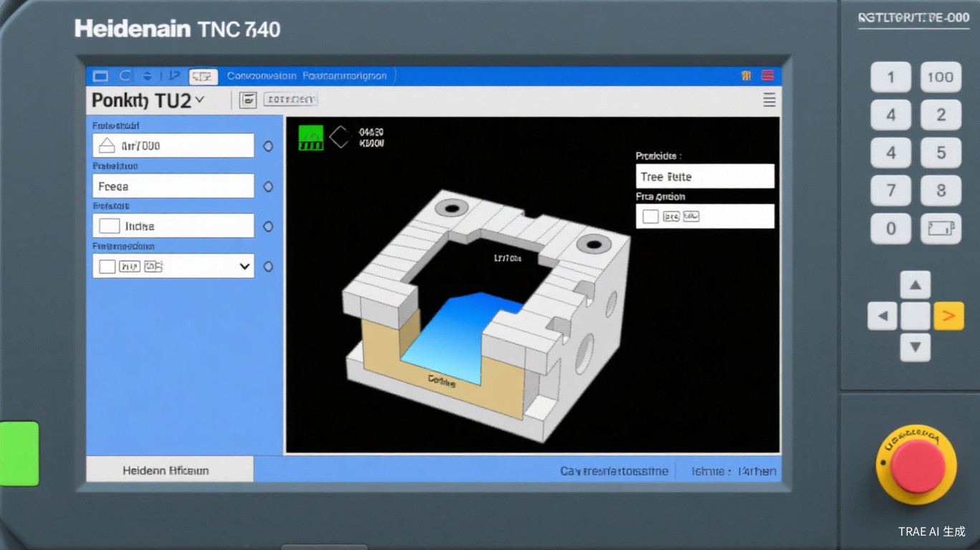
Task: Tick the checkbox below the Tree Feite field
Action: click(650, 216)
